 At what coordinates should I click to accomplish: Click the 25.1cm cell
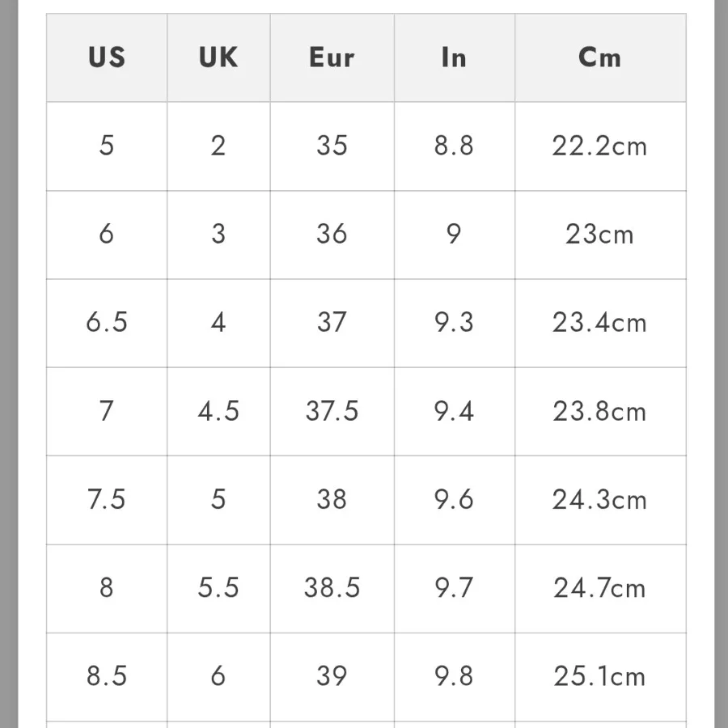pos(599,675)
